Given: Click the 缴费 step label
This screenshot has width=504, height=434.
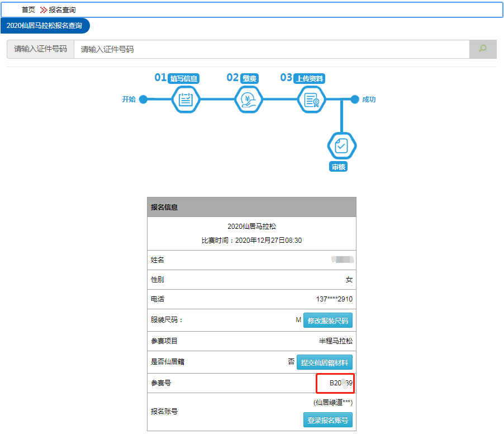Looking at the screenshot, I should (250, 79).
